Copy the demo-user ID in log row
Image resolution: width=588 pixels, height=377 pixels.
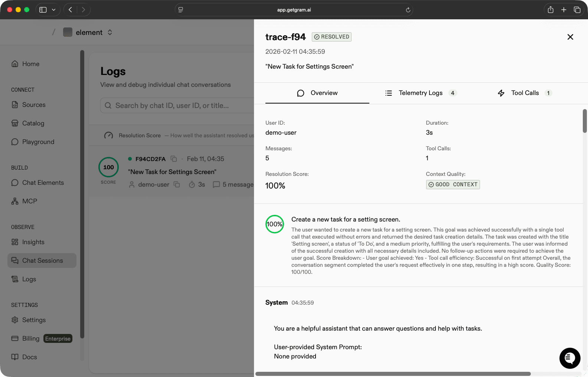click(x=177, y=184)
